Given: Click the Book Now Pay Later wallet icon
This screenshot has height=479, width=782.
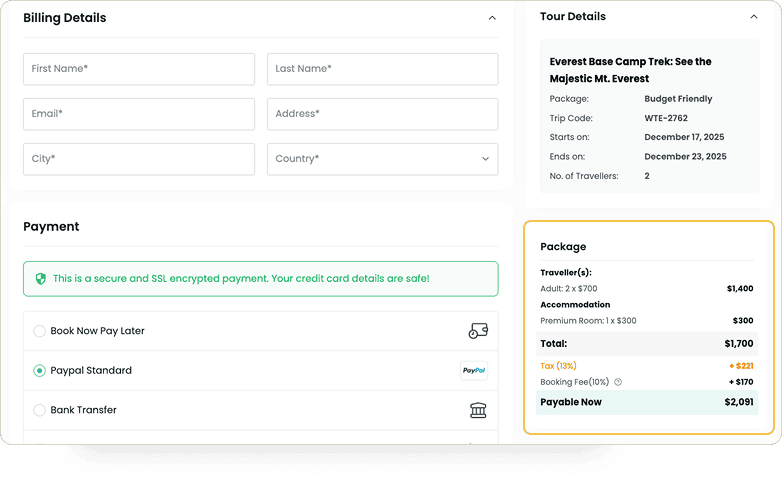Looking at the screenshot, I should [478, 331].
